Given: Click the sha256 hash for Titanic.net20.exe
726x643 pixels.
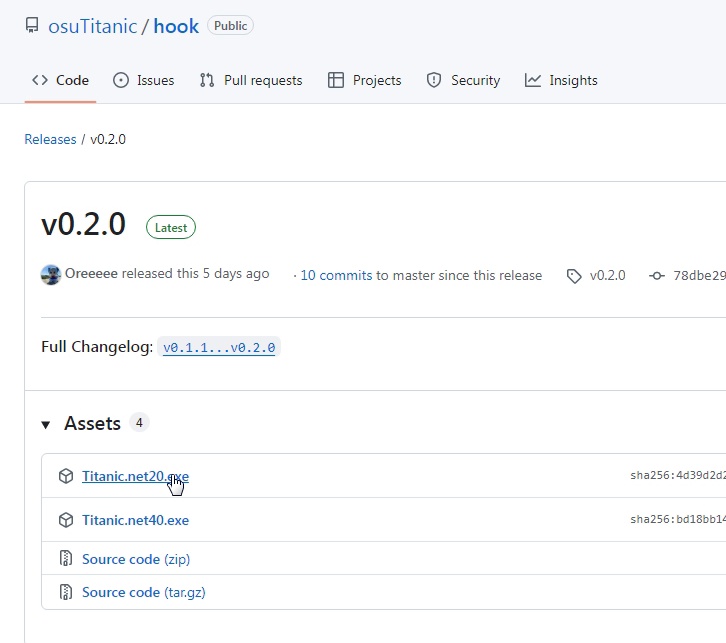Looking at the screenshot, I should pyautogui.click(x=678, y=475).
